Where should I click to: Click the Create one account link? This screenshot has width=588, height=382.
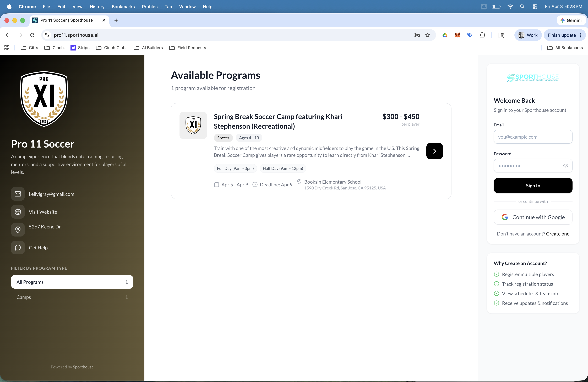pos(558,234)
